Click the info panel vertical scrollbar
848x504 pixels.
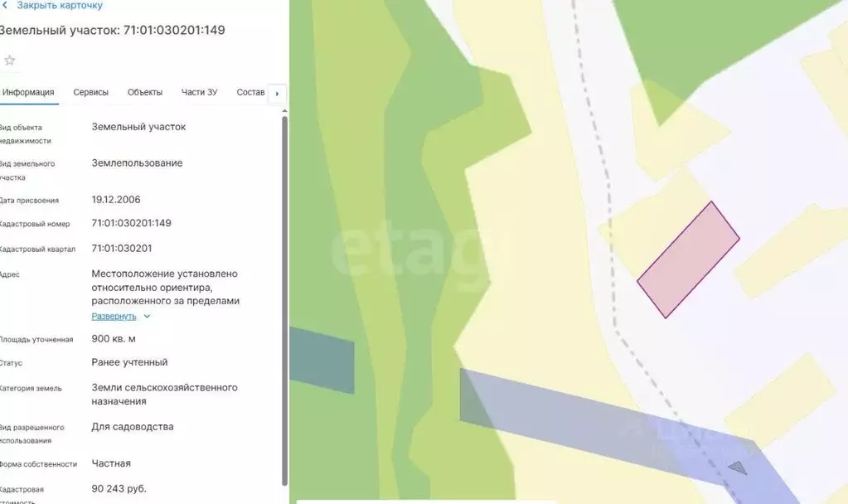coord(284,300)
